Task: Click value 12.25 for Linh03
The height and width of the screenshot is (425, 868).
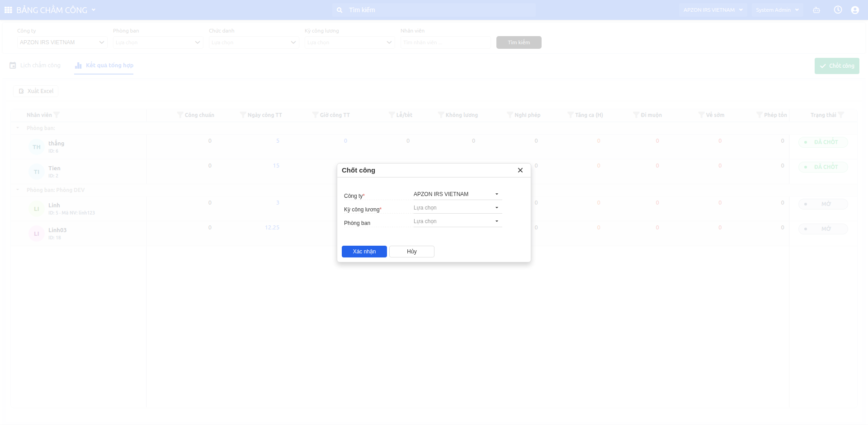Action: 272,228
